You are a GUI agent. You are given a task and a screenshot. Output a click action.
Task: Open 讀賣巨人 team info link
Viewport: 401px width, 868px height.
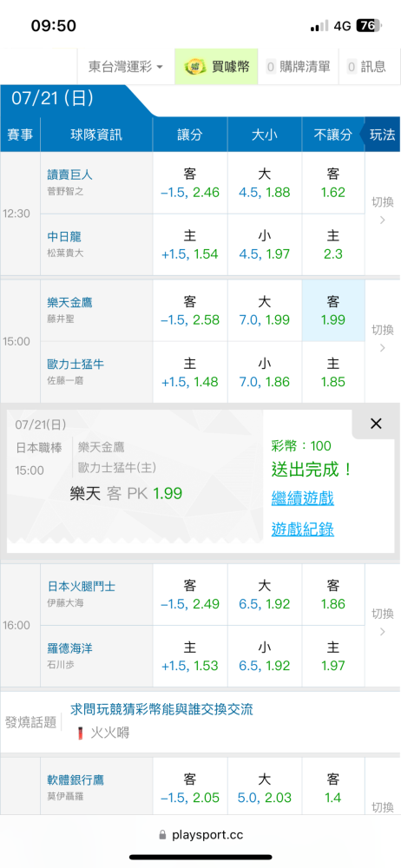pos(69,174)
